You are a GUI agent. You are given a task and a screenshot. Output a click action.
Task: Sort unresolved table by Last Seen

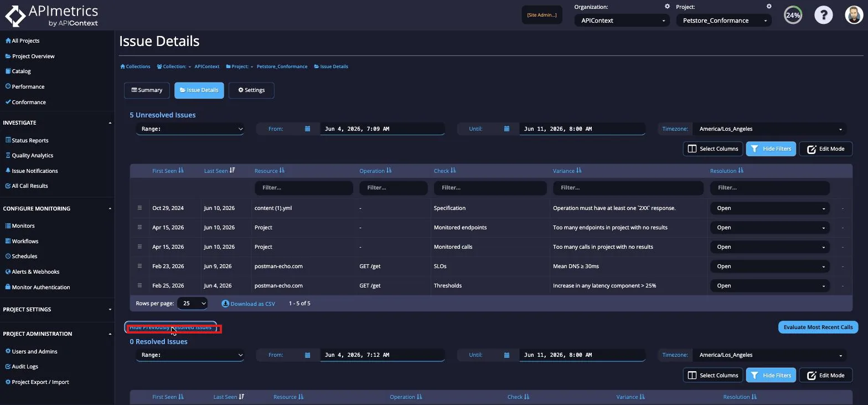coord(219,171)
